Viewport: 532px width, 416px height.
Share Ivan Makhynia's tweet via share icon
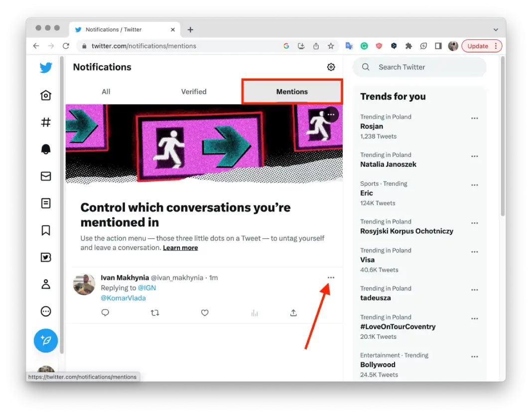click(x=293, y=313)
